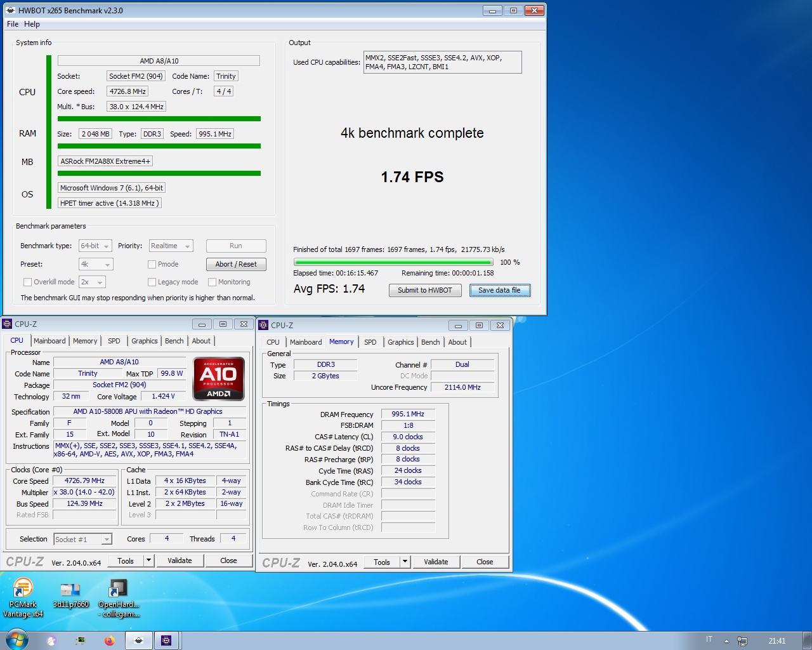This screenshot has width=812, height=650.
Task: Open About tab in CPU-Z Memory window
Action: pos(457,342)
